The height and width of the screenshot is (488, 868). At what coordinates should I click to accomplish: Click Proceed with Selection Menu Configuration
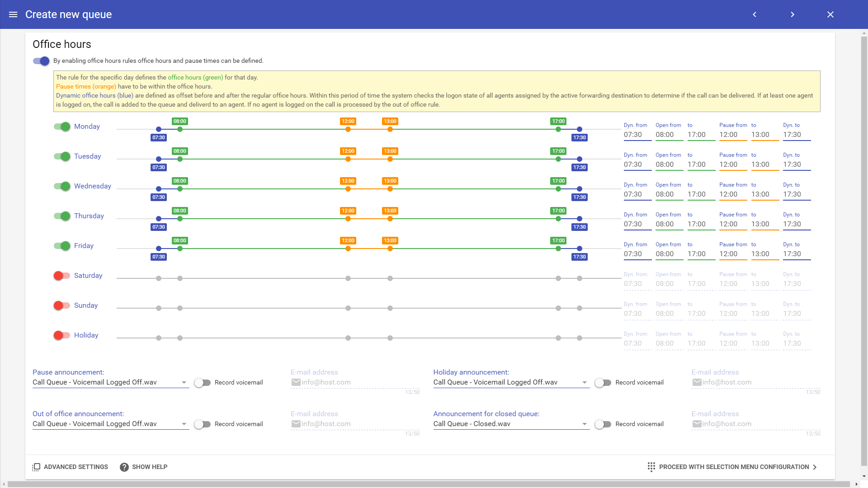[733, 467]
